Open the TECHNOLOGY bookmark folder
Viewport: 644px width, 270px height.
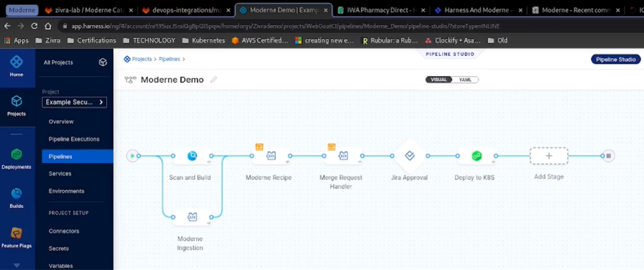[x=149, y=40]
